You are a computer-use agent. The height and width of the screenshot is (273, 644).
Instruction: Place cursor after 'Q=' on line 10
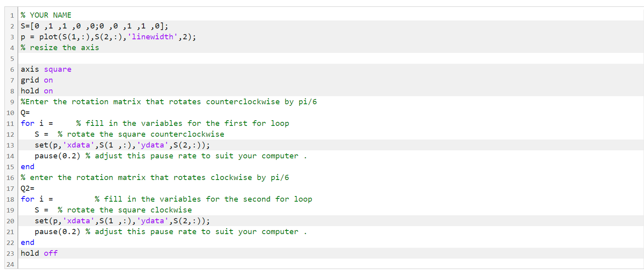(x=30, y=113)
